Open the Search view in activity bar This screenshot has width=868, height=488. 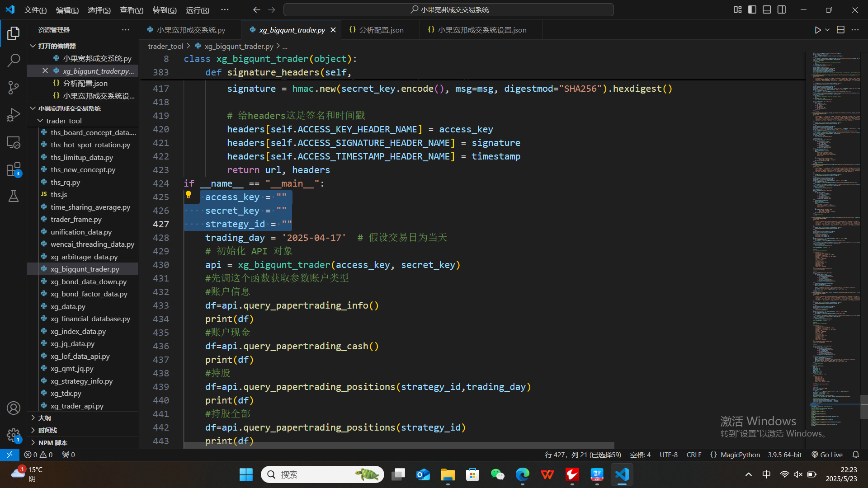pyautogui.click(x=14, y=60)
